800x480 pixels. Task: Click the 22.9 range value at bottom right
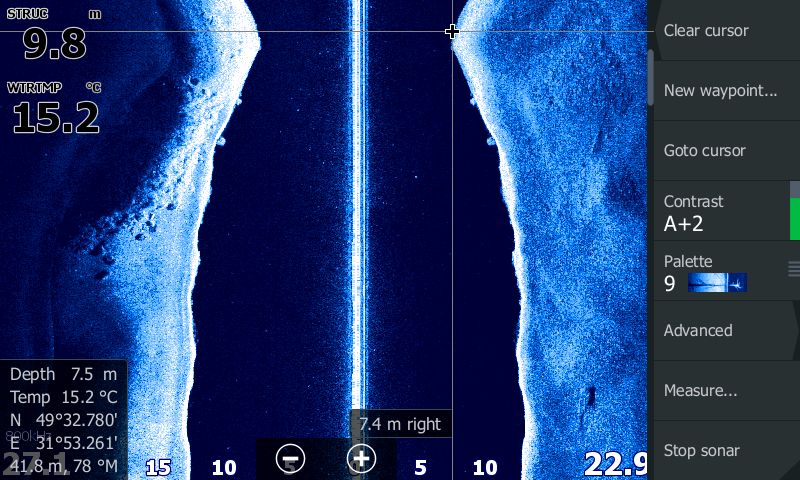[614, 463]
